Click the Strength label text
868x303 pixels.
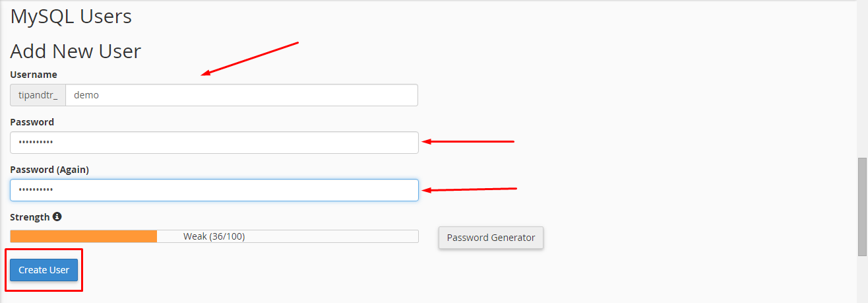click(30, 217)
